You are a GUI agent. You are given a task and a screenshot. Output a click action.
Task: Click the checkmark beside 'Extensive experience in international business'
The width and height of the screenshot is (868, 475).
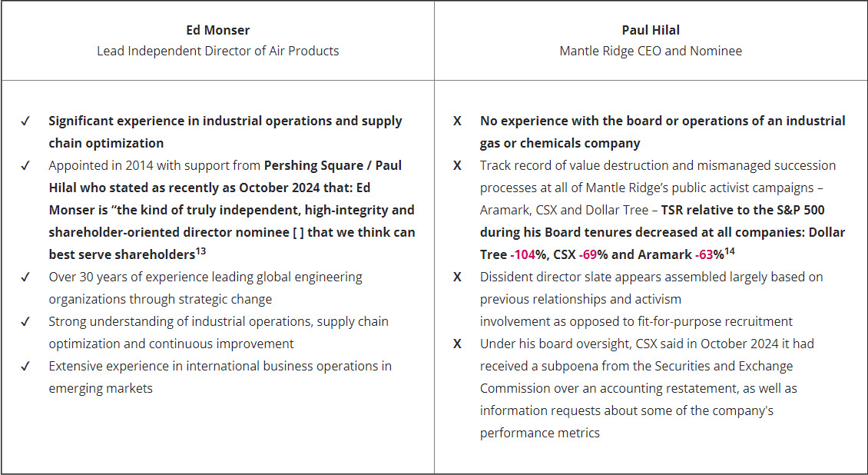click(x=25, y=366)
